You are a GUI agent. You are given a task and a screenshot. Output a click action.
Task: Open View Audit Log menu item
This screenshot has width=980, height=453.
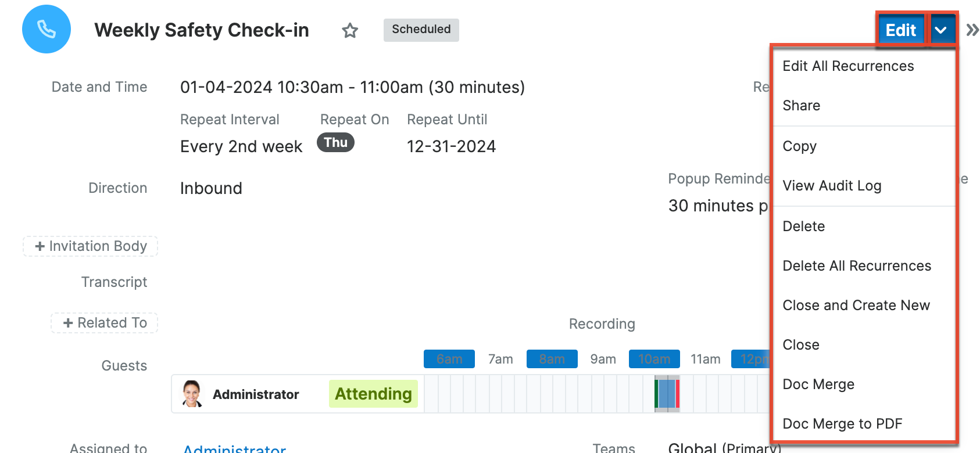coord(832,186)
